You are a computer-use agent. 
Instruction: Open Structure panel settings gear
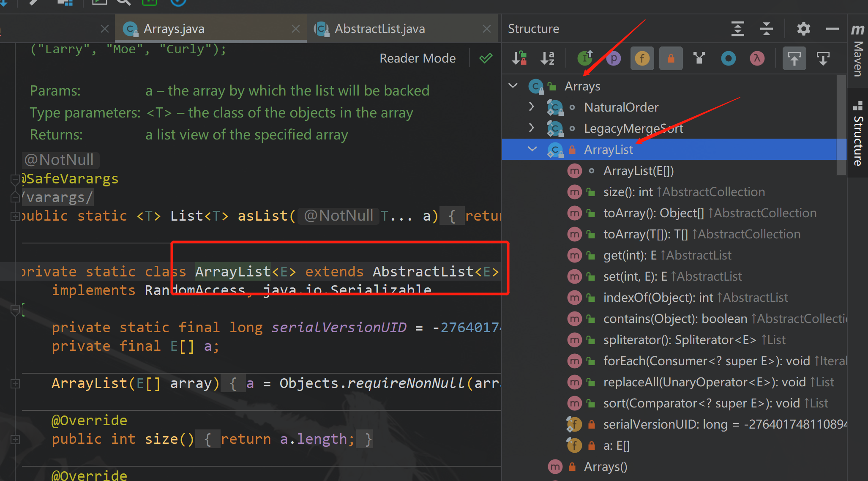(x=803, y=29)
